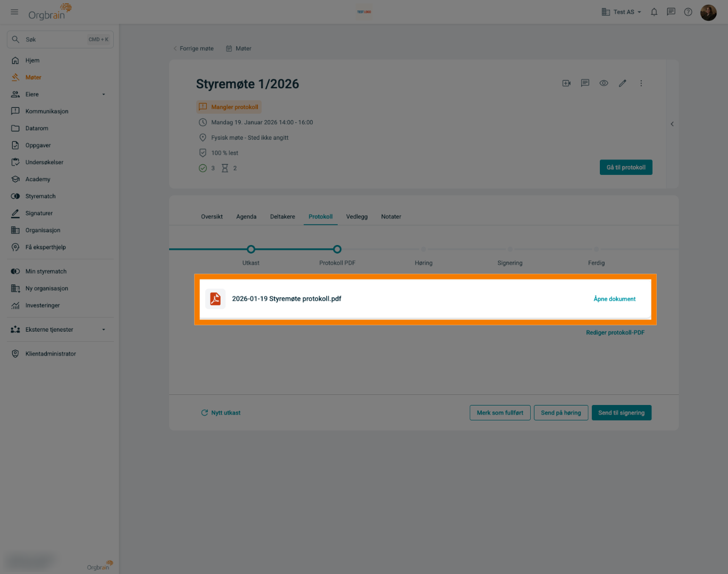Edit the meeting with pencil icon
728x574 pixels.
[x=622, y=83]
